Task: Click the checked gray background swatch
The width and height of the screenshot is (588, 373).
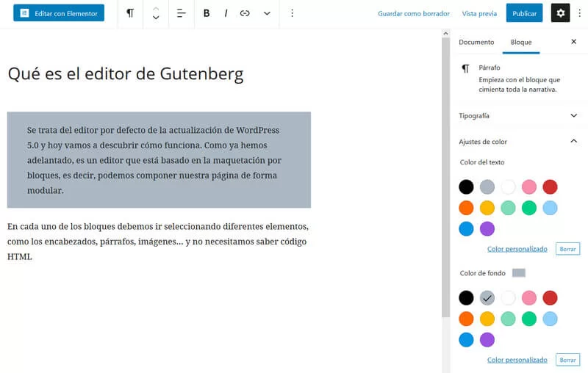Action: point(487,298)
